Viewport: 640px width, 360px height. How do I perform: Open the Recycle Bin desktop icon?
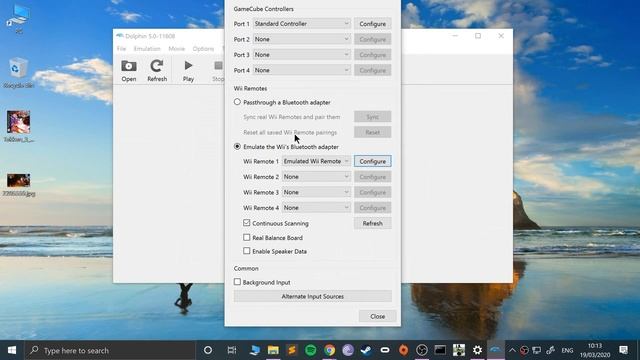[18, 73]
